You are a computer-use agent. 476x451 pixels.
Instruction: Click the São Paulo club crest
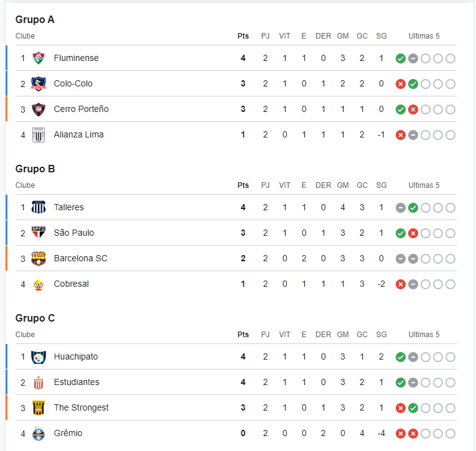(39, 233)
